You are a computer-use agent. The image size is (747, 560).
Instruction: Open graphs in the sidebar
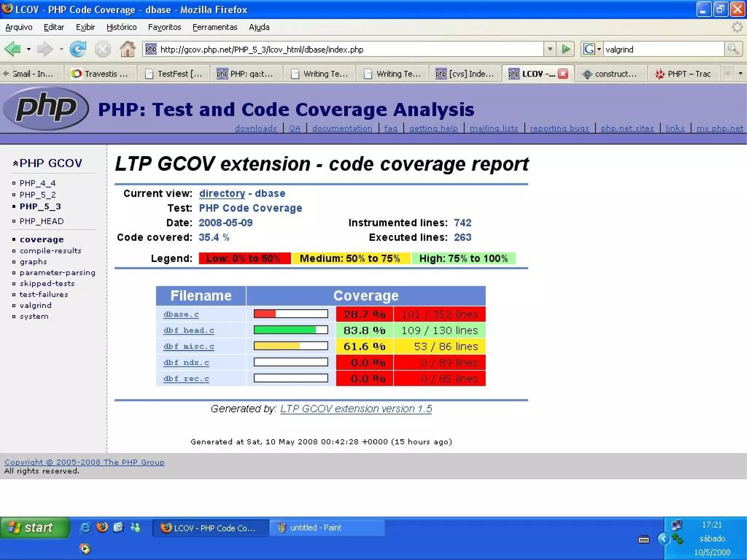click(x=33, y=262)
